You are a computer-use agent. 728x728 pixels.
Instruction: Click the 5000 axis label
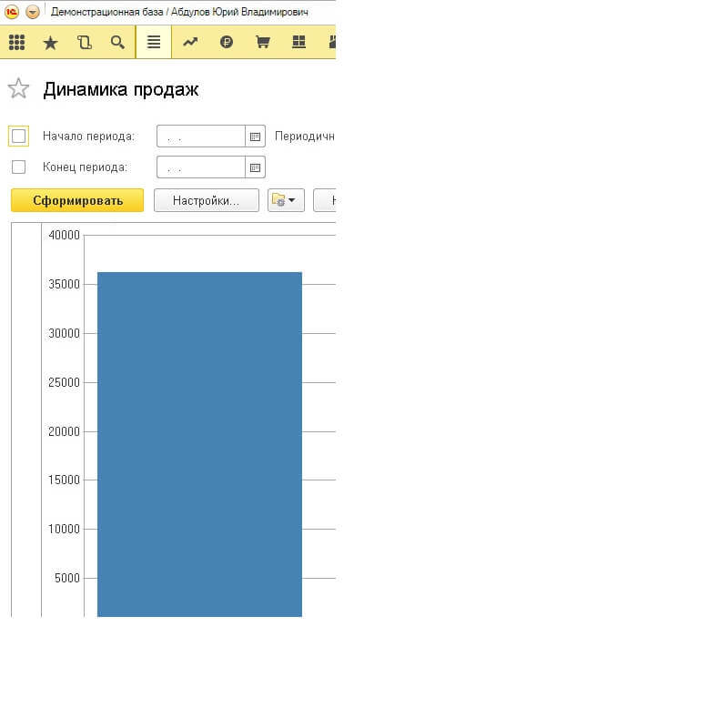pos(67,578)
